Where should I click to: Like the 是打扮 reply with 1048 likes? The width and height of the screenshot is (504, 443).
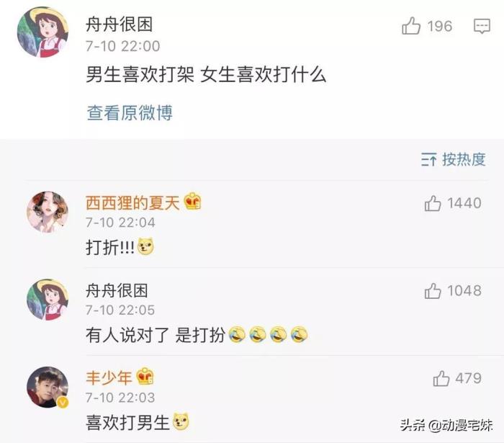432,291
